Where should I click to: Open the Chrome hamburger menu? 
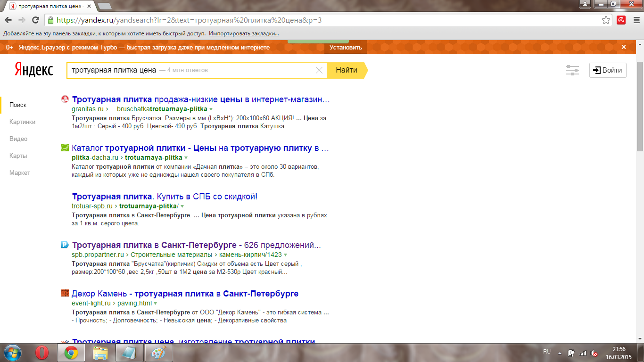(636, 20)
